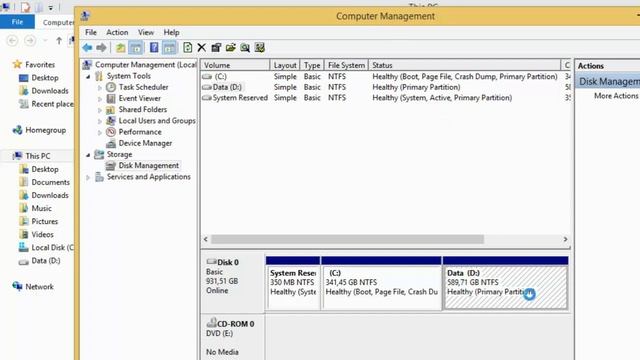The width and height of the screenshot is (640, 360).
Task: Open Data (D:) drive in Explorer sidebar
Action: (x=46, y=260)
